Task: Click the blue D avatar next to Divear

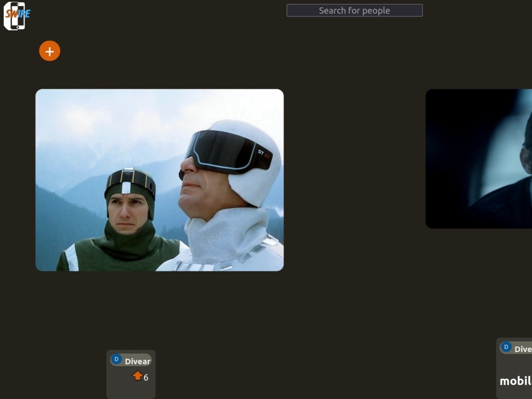Action: point(117,359)
